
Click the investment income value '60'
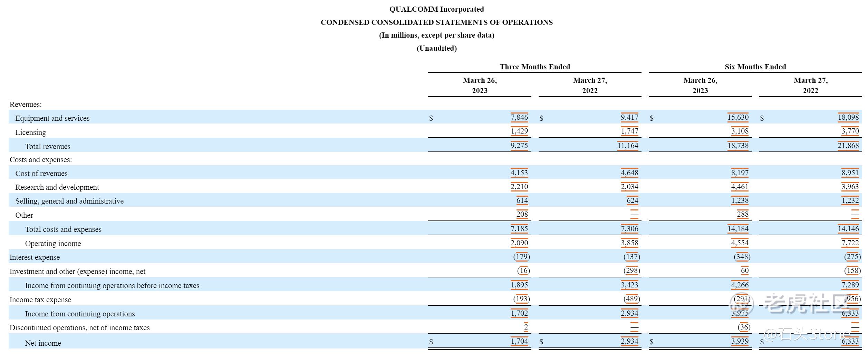745,271
